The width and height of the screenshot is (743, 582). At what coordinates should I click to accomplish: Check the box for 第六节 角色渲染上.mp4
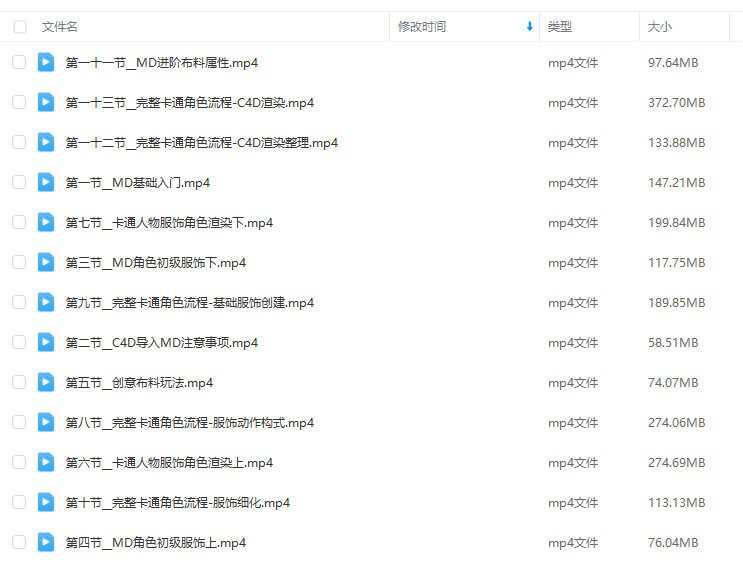(19, 462)
